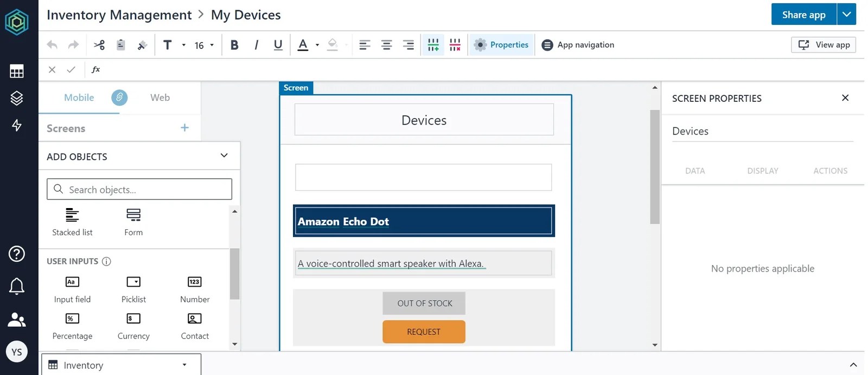Click the View app button
Image resolution: width=868 pixels, height=375 pixels.
(x=824, y=45)
